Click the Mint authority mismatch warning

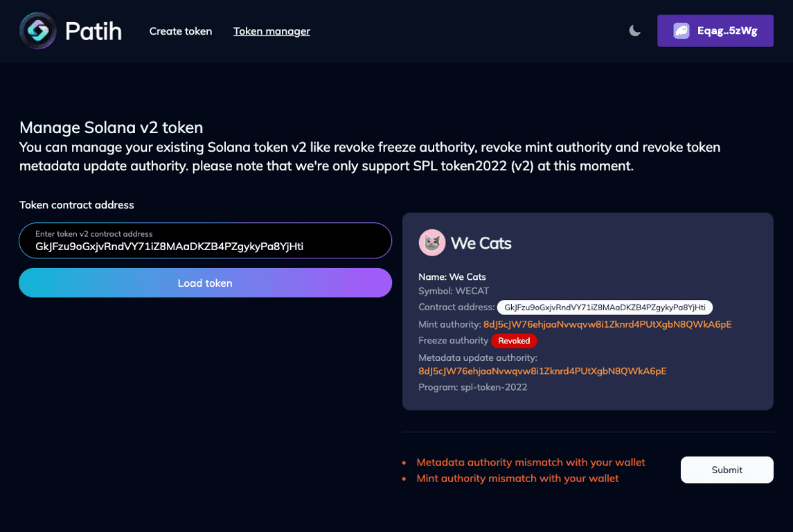pos(517,479)
